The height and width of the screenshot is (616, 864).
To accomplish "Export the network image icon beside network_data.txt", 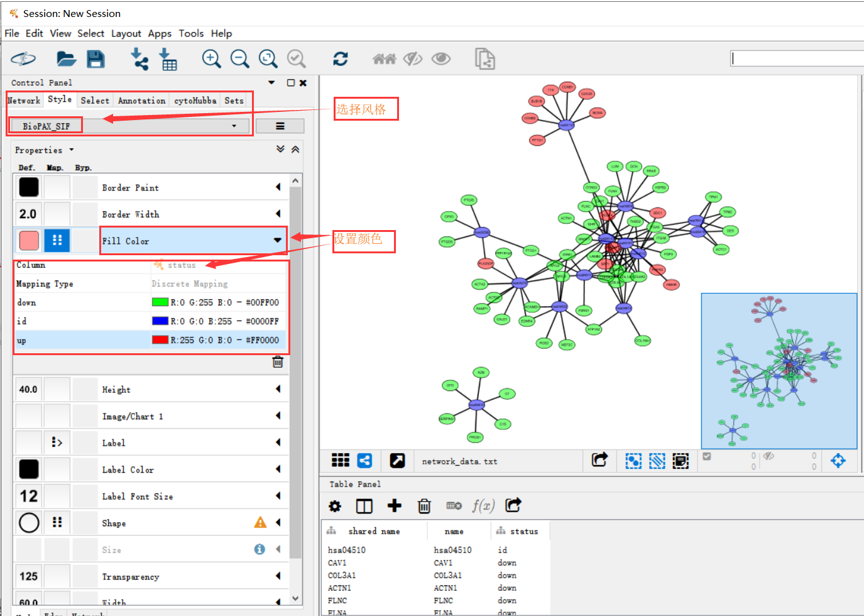I will click(x=600, y=460).
